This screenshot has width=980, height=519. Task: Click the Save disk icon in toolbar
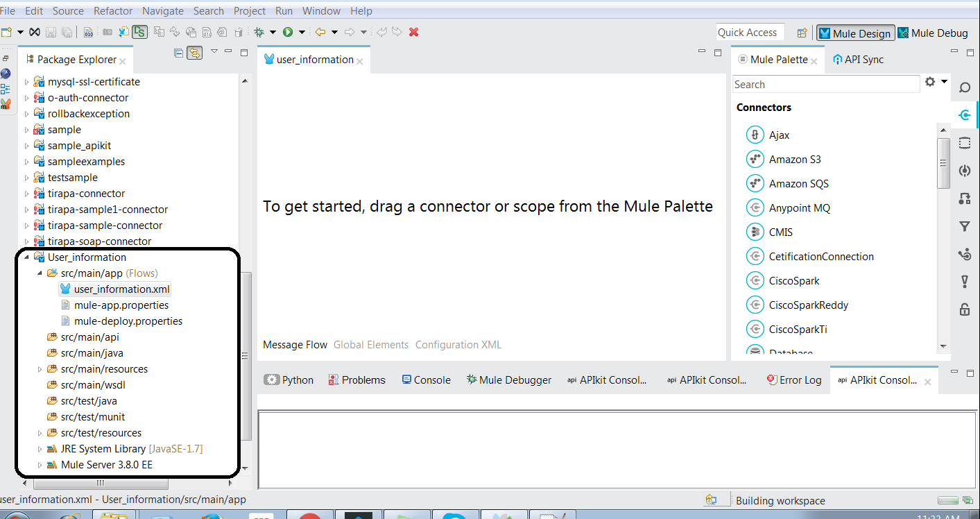[51, 32]
